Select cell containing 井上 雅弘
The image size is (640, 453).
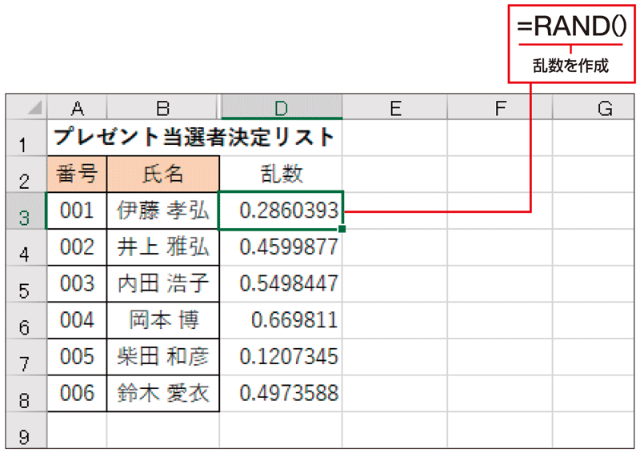(x=163, y=248)
